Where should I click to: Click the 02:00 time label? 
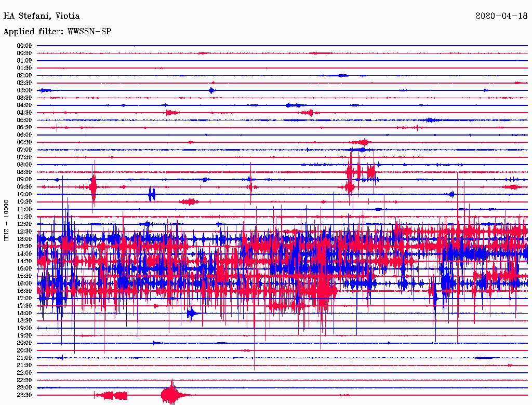(24, 76)
